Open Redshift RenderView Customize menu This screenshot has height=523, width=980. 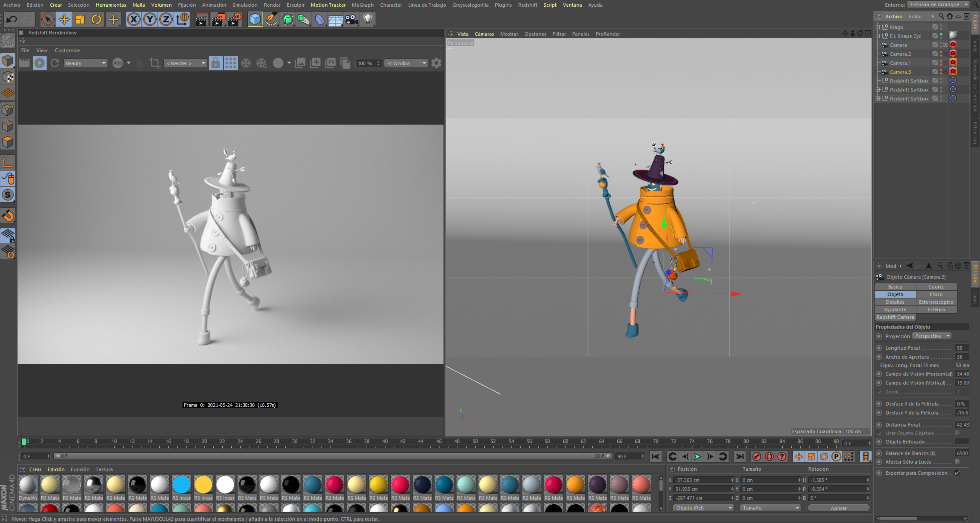coord(67,50)
